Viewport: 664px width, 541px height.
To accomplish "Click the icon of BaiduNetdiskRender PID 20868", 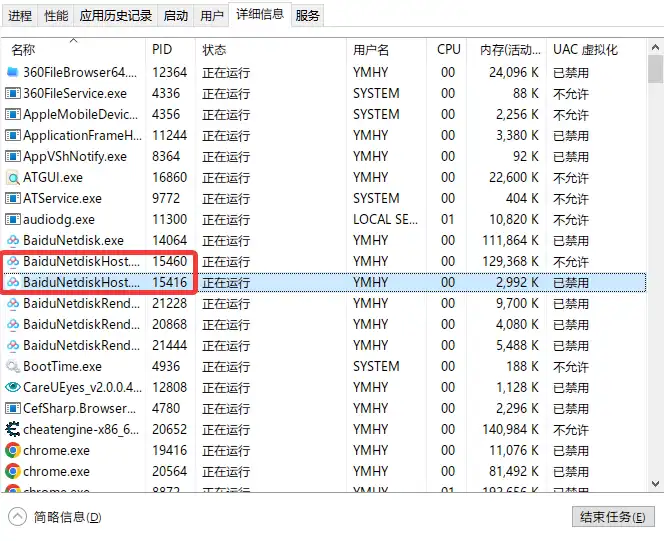I will (x=13, y=324).
